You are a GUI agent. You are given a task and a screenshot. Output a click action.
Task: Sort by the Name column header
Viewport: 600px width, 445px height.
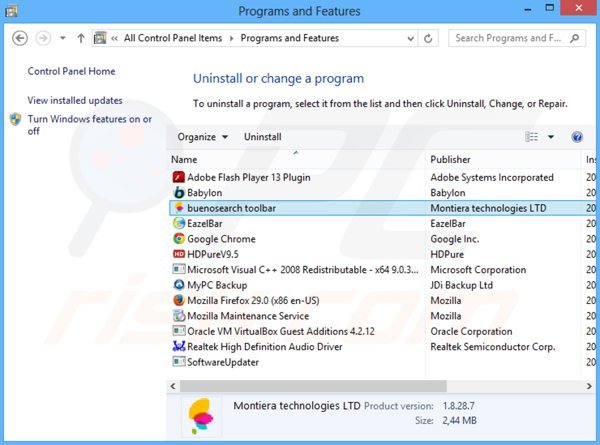coord(184,160)
